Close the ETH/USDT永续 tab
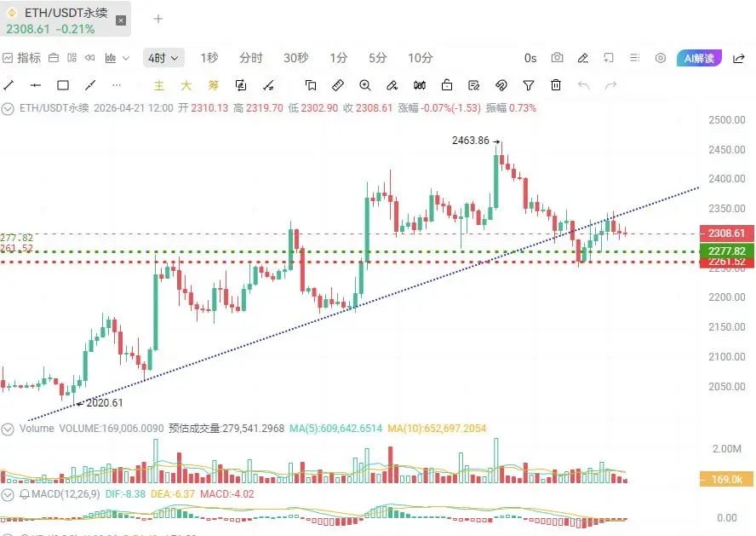Viewport: 756px width, 536px height. coord(121,20)
